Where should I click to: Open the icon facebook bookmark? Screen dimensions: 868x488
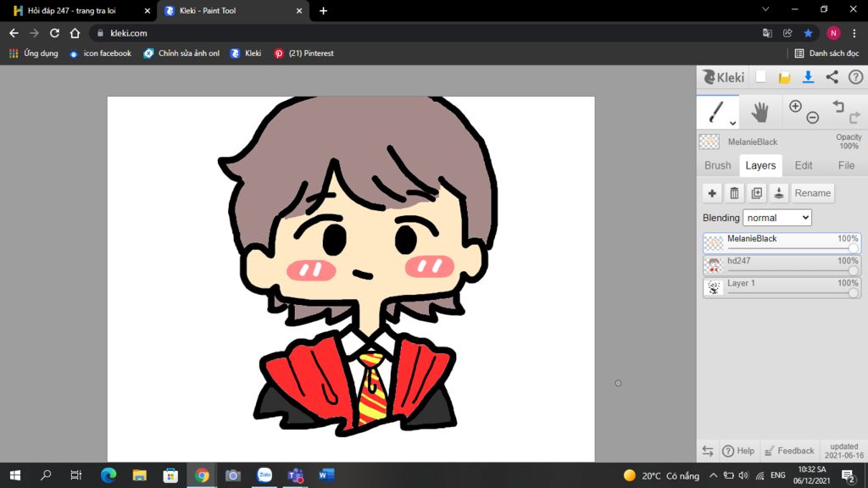coord(100,53)
